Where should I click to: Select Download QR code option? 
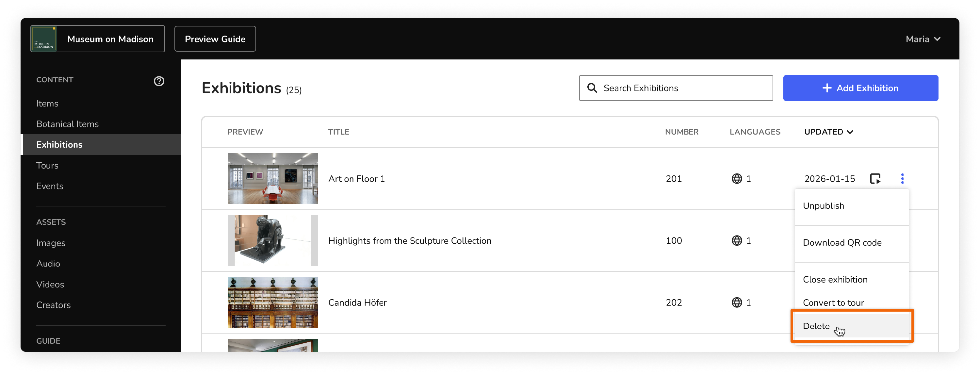click(842, 243)
